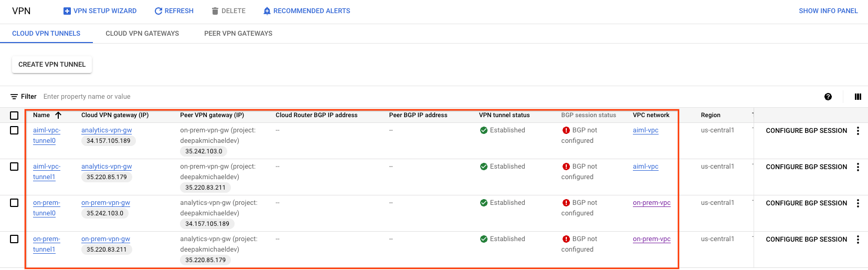Image resolution: width=868 pixels, height=270 pixels.
Task: Open Recommended Alerts
Action: click(x=306, y=11)
